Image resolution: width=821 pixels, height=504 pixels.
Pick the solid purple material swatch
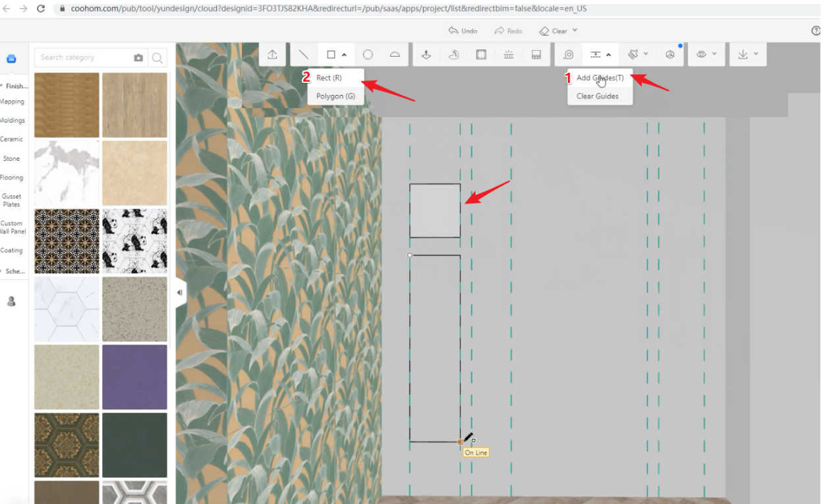click(134, 377)
